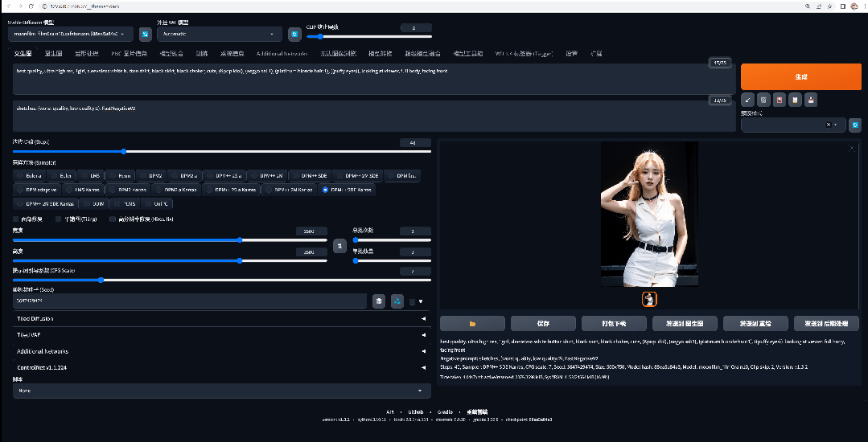
Task: Reuse last seed with recycle icon
Action: (397, 301)
